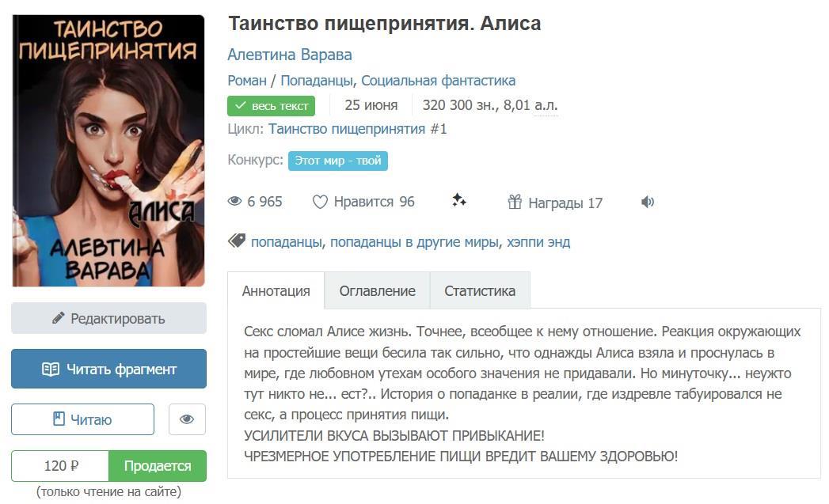Image resolution: width=829 pixels, height=504 pixels.
Task: Click the book cover thumbnail
Action: pos(108,150)
